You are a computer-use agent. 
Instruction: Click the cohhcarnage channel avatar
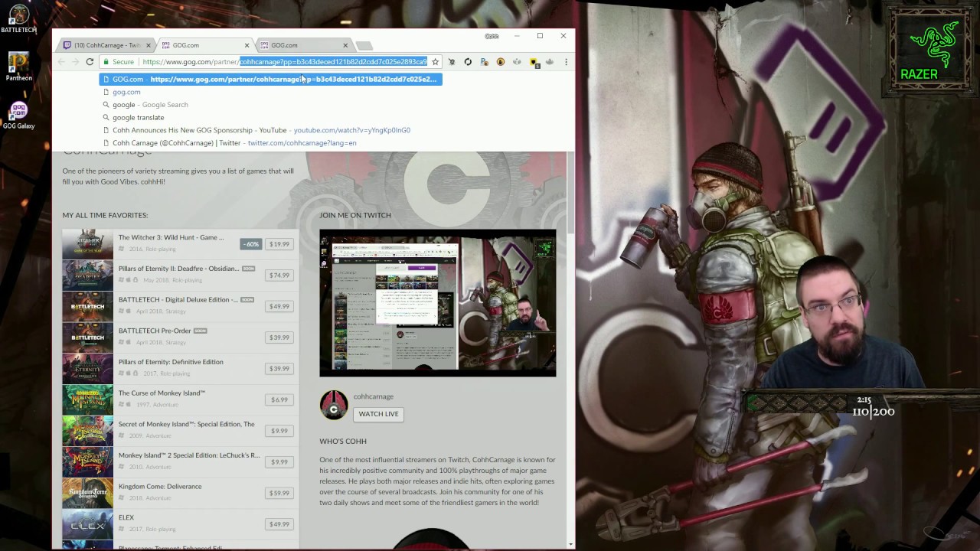[334, 405]
